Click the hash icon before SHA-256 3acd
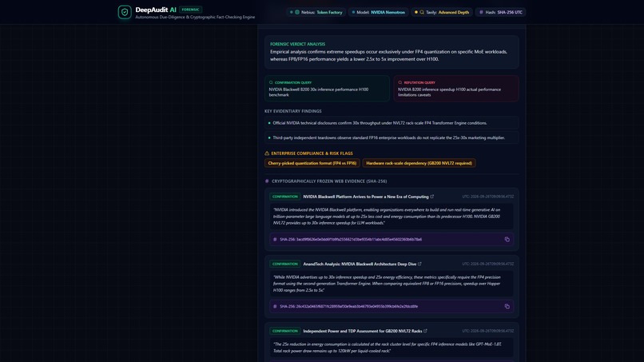This screenshot has height=362, width=644. pos(275,239)
